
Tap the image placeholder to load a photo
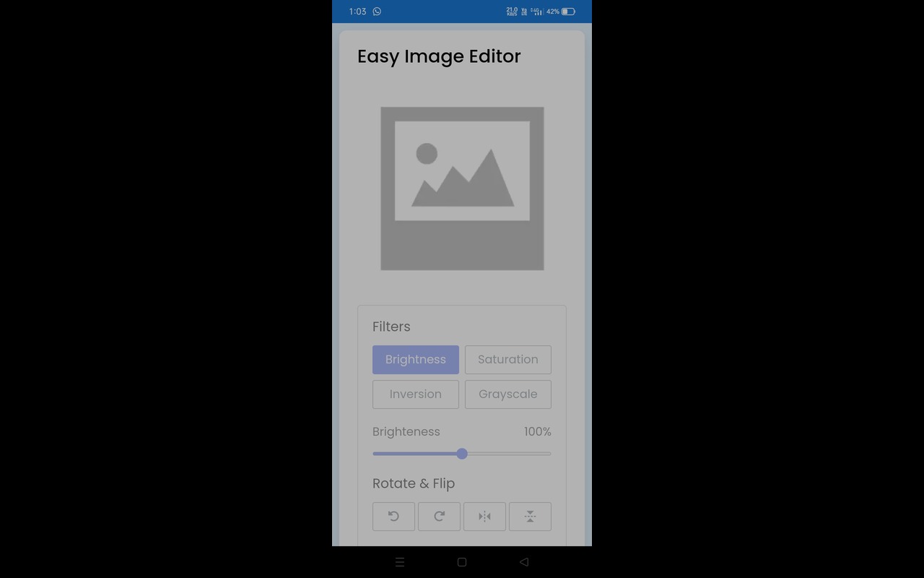point(462,189)
